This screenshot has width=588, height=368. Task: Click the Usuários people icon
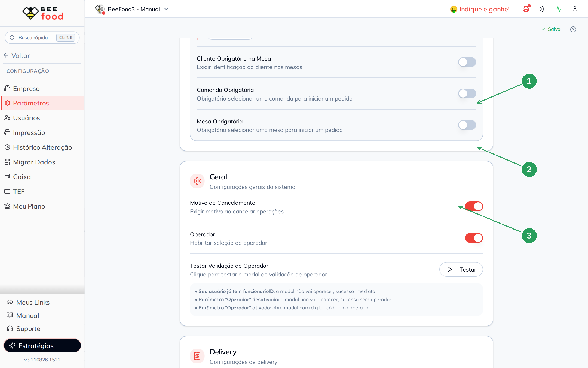pyautogui.click(x=7, y=118)
